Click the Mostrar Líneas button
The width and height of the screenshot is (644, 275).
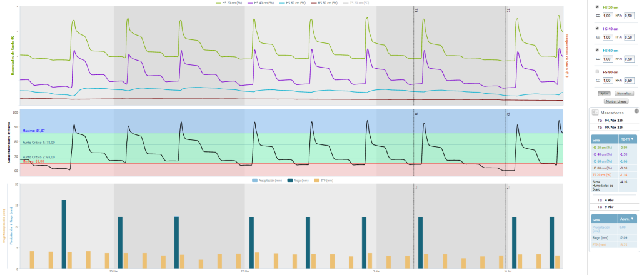(616, 101)
